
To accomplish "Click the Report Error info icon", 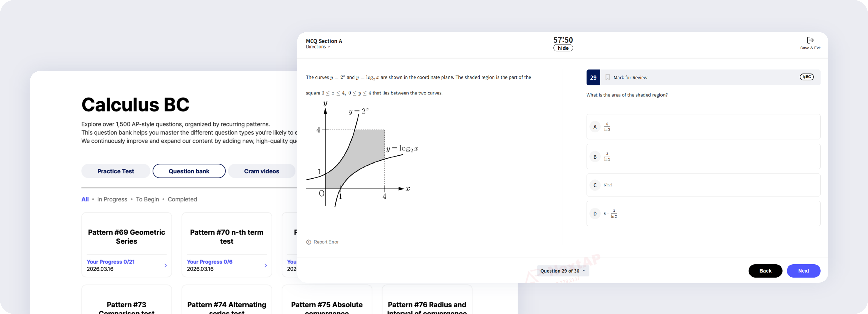I will [x=308, y=242].
